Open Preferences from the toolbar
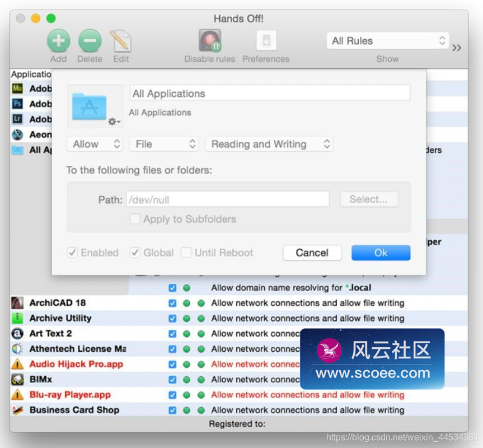The width and height of the screenshot is (483, 448). click(266, 40)
